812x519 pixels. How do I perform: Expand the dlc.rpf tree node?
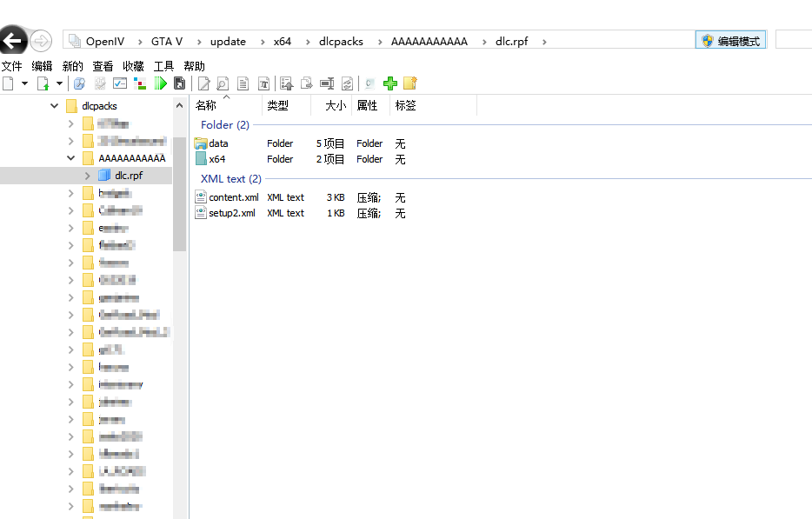pos(88,176)
